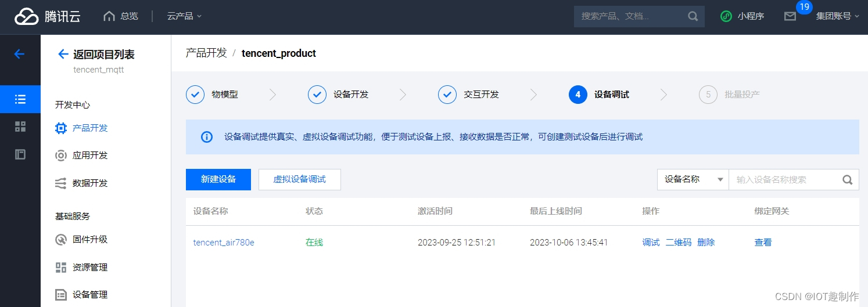Open the 总览 home overview
868x307 pixels.
pos(121,16)
